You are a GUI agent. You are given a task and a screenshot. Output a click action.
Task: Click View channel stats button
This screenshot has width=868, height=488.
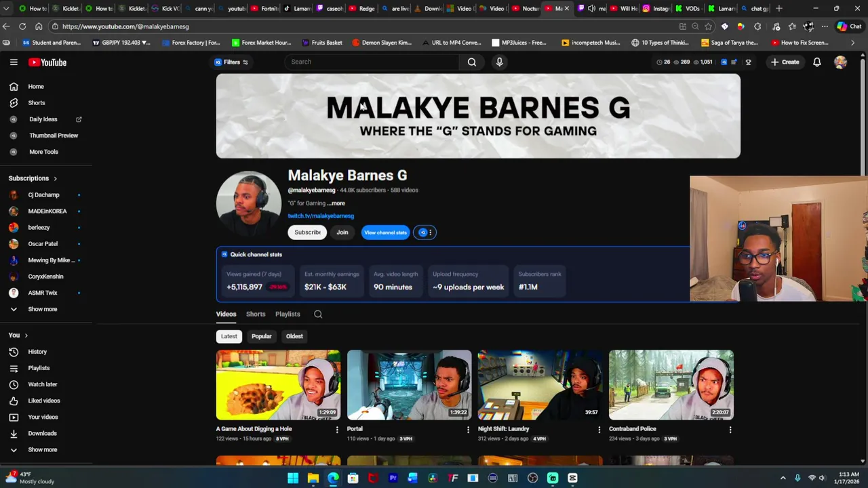click(385, 232)
